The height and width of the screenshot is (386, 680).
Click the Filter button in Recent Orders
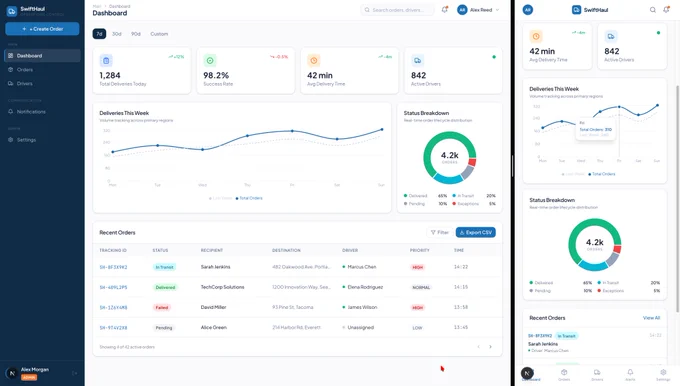tap(440, 232)
